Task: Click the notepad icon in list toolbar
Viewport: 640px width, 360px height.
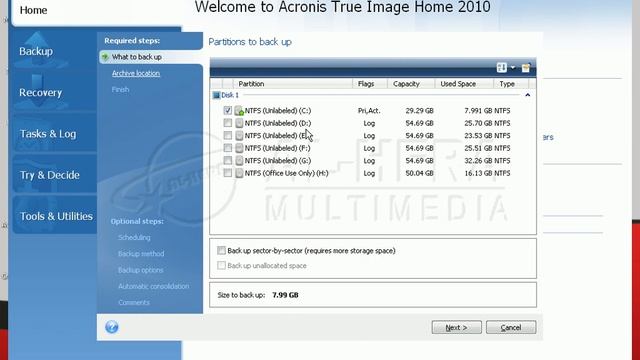Action: tap(526, 68)
